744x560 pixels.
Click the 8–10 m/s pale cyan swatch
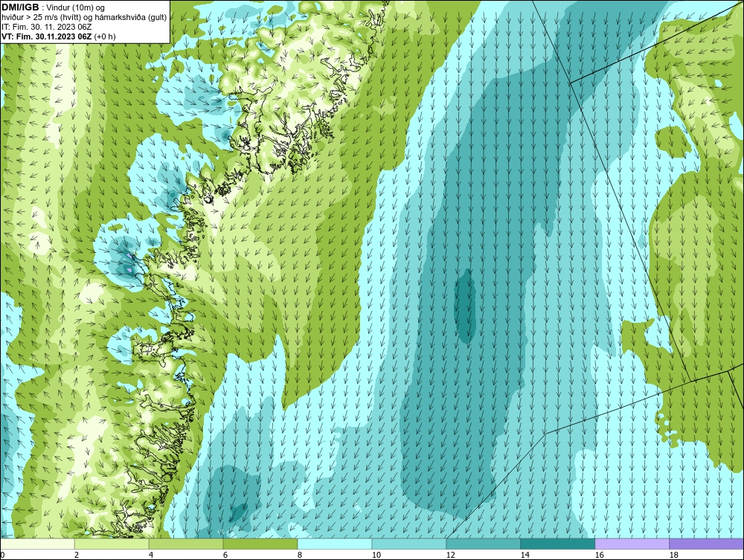335,544
